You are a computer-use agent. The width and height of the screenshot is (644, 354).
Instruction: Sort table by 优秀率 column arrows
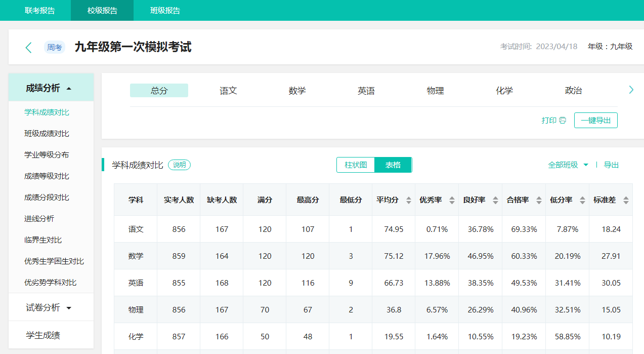pyautogui.click(x=452, y=200)
